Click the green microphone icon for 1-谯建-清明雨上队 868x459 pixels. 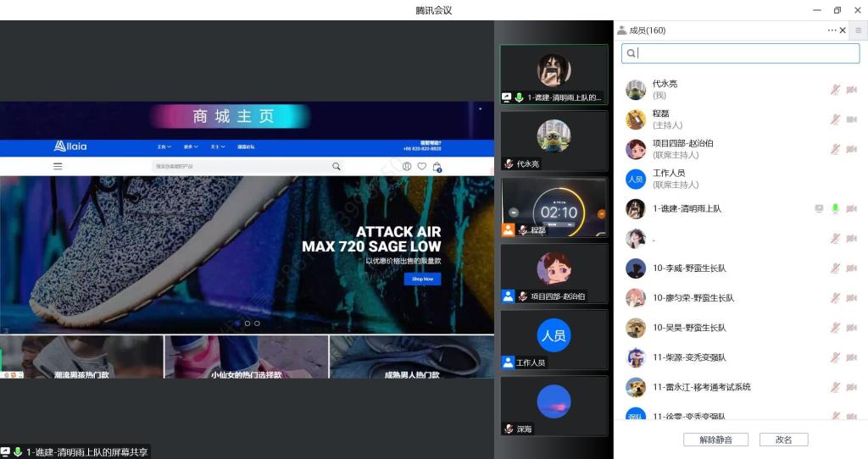[x=835, y=208]
